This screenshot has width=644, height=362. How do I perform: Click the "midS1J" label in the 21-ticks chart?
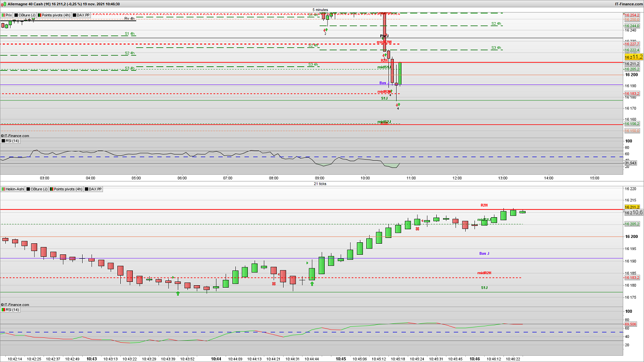click(x=484, y=220)
